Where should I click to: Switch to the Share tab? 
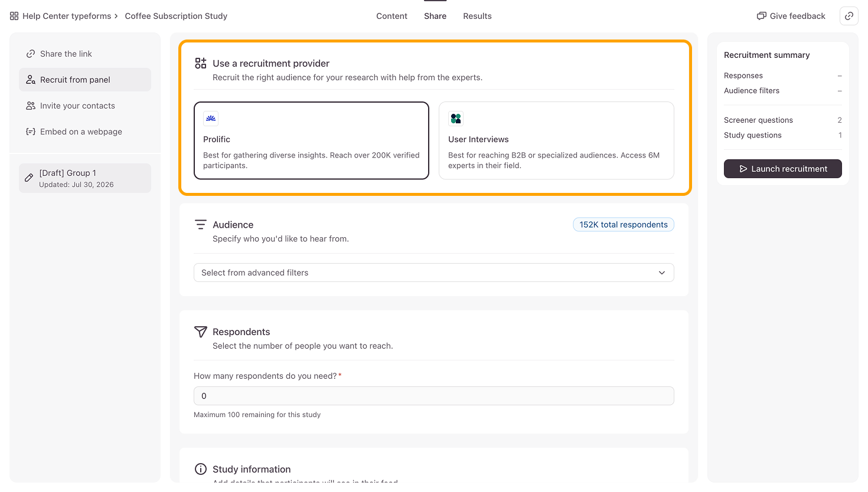click(x=435, y=16)
